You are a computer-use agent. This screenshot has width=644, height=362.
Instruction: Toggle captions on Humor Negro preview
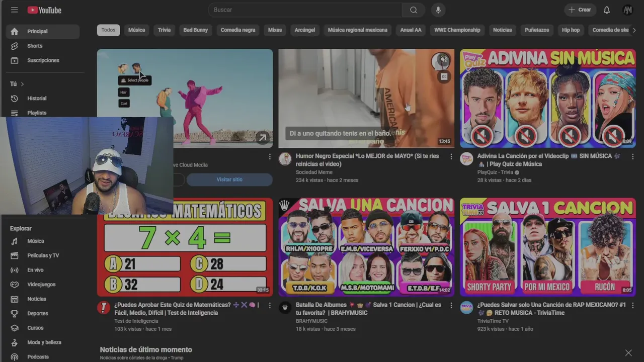pos(444,77)
